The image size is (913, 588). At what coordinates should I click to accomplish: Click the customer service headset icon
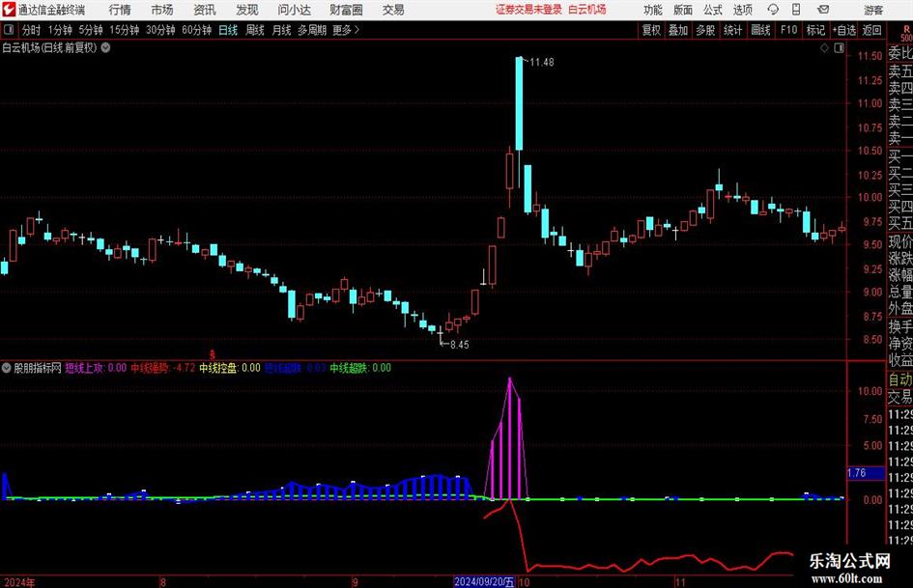point(773,10)
